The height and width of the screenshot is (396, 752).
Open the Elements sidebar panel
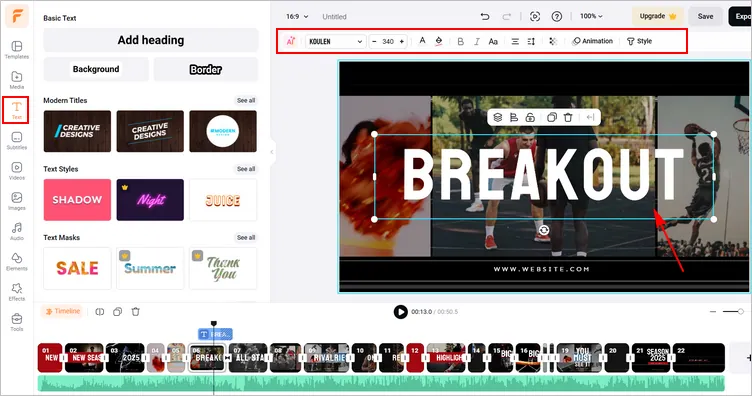tap(17, 261)
